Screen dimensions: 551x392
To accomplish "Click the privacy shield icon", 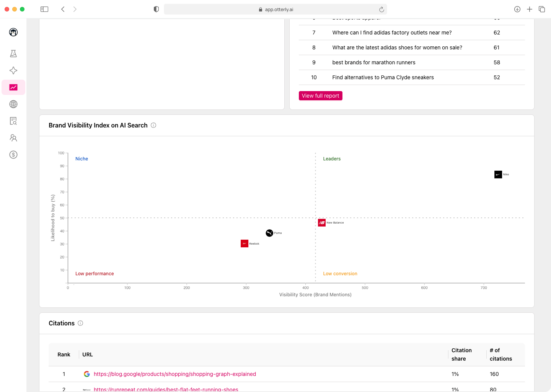I will click(156, 9).
